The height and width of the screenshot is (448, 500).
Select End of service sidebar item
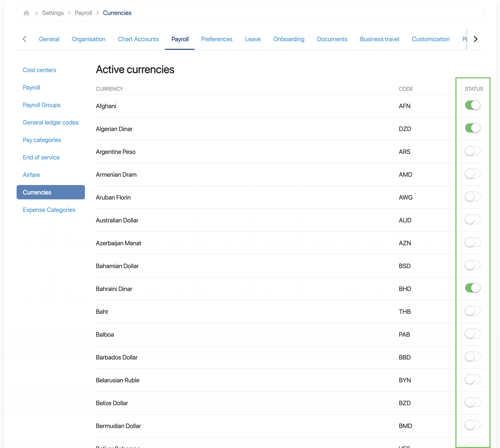[x=41, y=157]
